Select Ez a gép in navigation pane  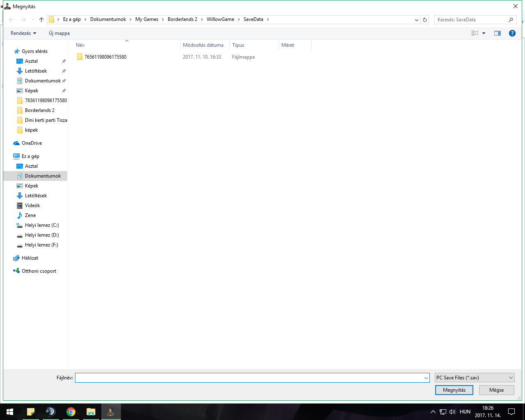click(x=30, y=156)
